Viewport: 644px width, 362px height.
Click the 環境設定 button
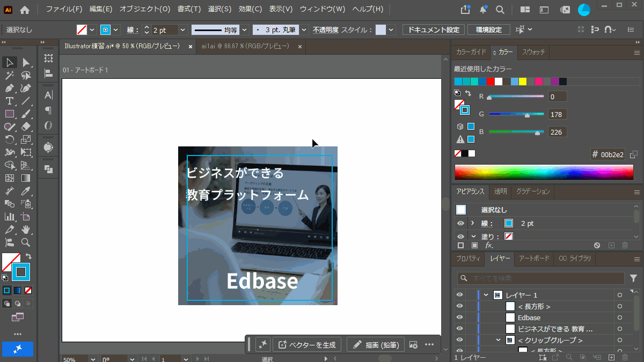point(488,30)
